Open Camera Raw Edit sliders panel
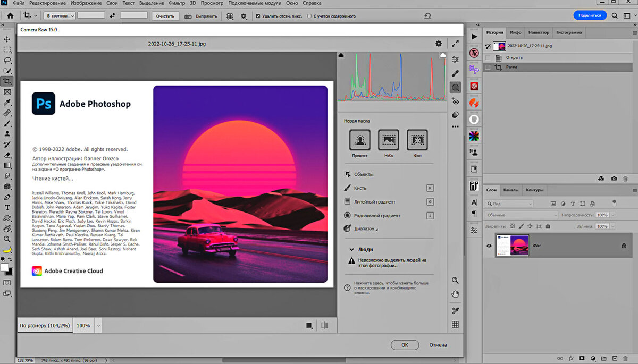The height and width of the screenshot is (364, 638). point(456,60)
